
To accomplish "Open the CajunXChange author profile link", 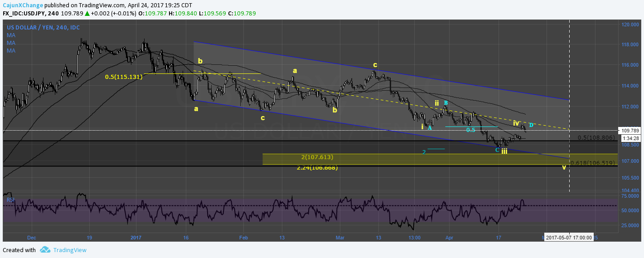I will (x=23, y=5).
